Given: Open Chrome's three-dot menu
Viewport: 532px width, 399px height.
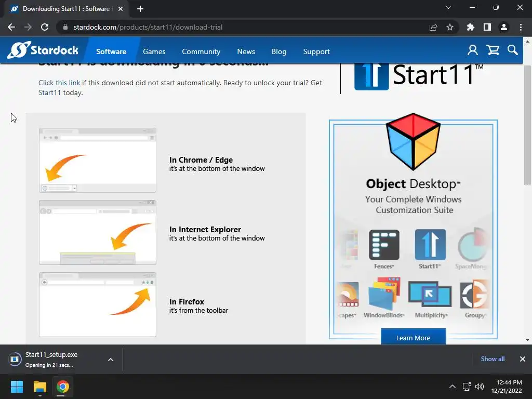Looking at the screenshot, I should coord(521,27).
